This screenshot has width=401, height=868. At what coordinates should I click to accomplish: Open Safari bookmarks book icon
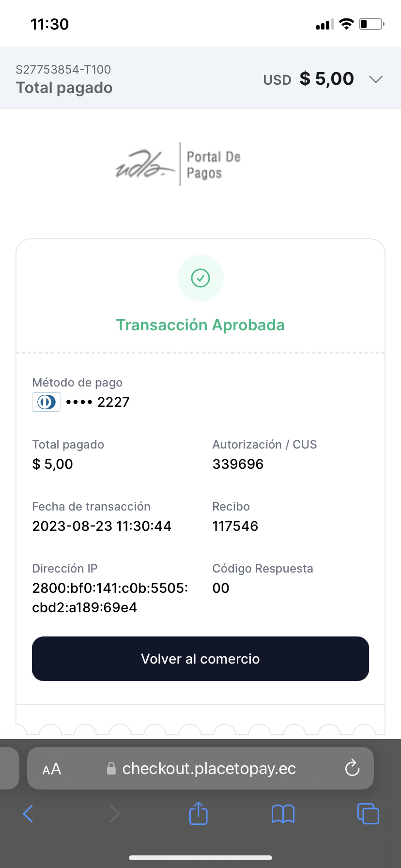[x=283, y=814]
